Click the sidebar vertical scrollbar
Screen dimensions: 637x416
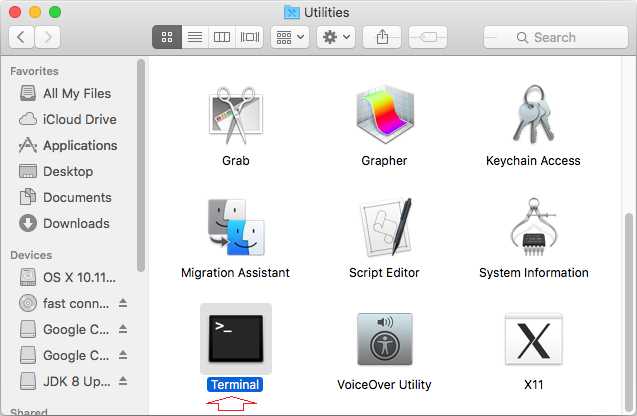pyautogui.click(x=141, y=165)
